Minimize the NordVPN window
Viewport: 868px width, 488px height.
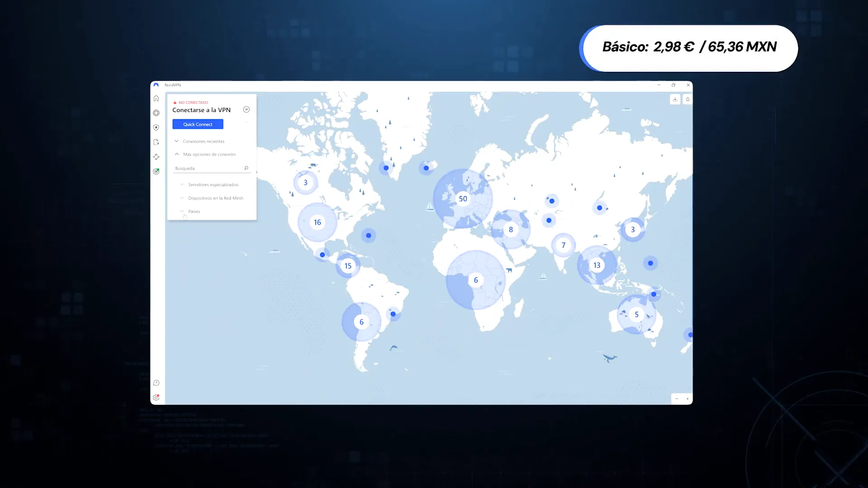[659, 85]
